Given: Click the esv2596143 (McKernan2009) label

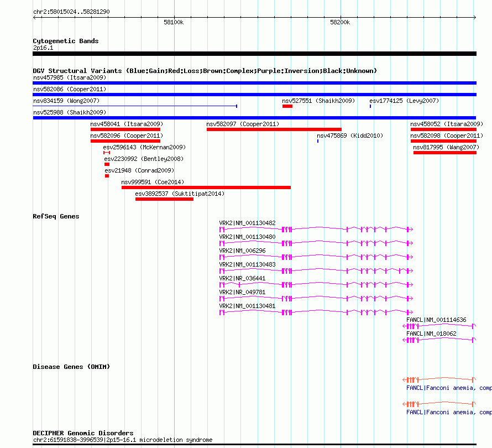Looking at the screenshot, I should tap(144, 147).
